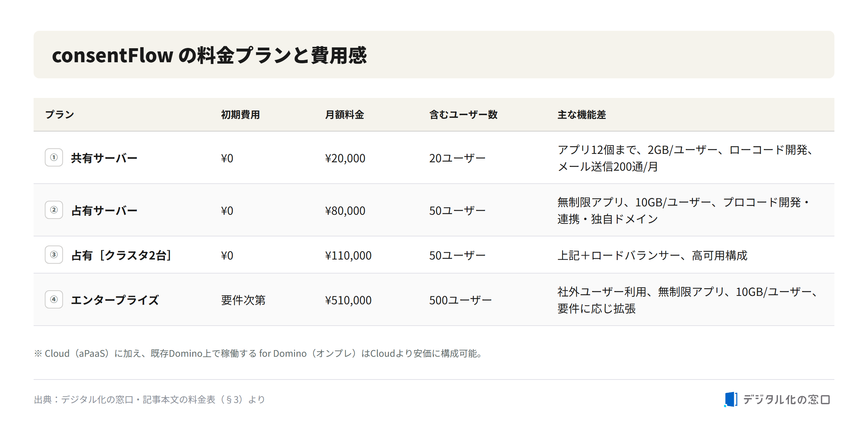Click the プラン column header
This screenshot has height=440, width=868.
click(x=59, y=115)
